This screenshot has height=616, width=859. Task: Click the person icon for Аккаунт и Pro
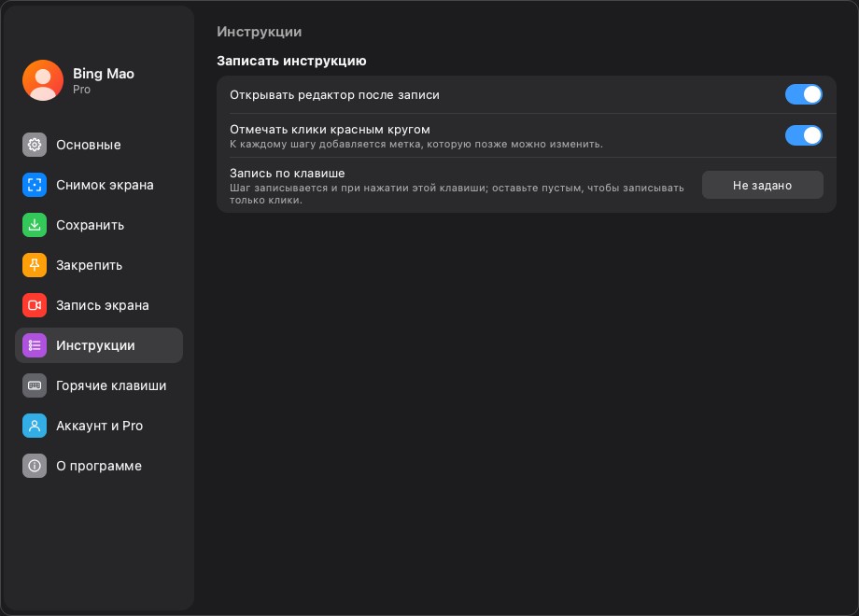tap(35, 426)
